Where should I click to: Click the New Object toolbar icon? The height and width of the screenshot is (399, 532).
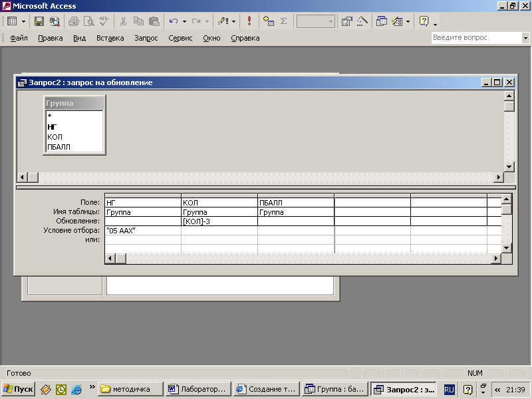(x=397, y=21)
